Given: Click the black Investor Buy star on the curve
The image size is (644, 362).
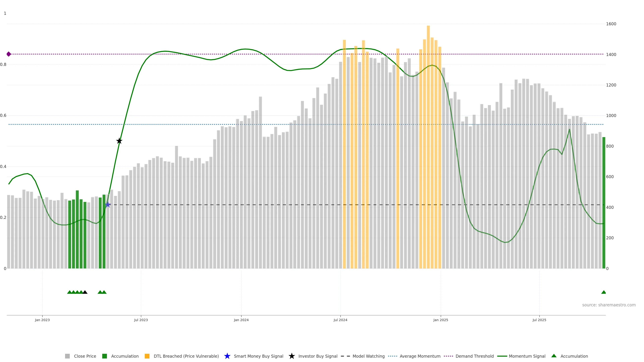Looking at the screenshot, I should [x=119, y=141].
